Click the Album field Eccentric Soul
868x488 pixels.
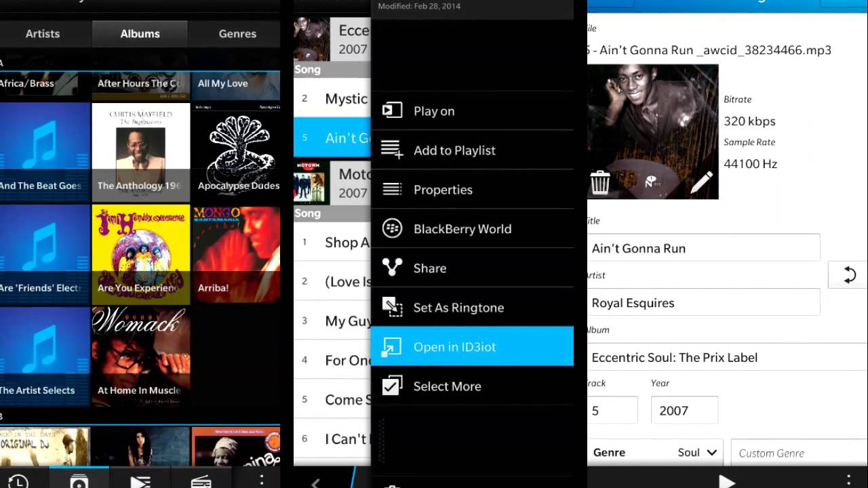point(728,357)
